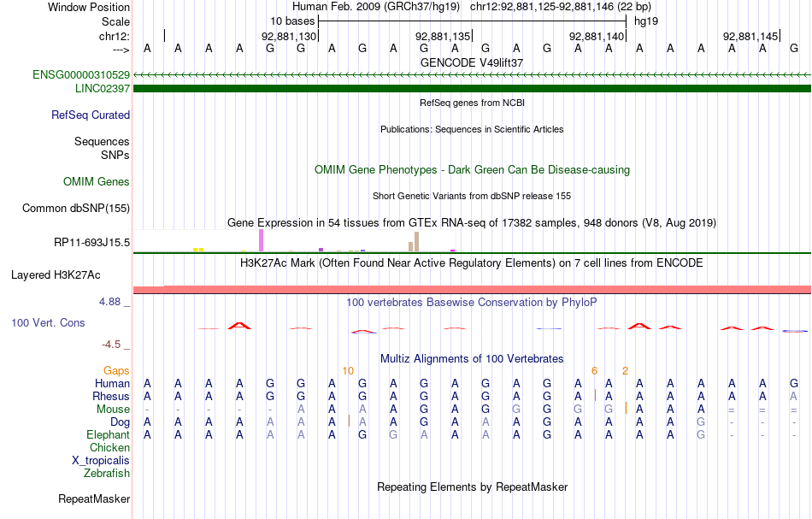Select the Dog species row label

120,422
